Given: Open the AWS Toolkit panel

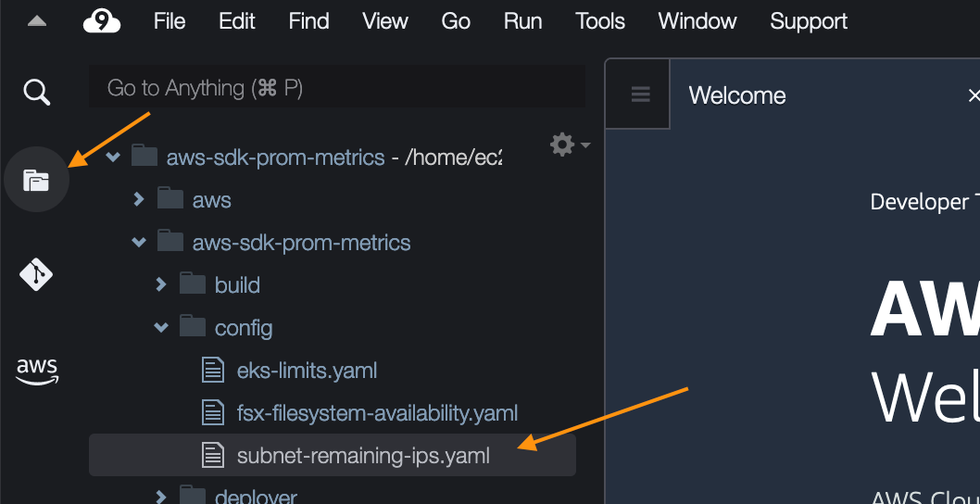Looking at the screenshot, I should (x=37, y=371).
